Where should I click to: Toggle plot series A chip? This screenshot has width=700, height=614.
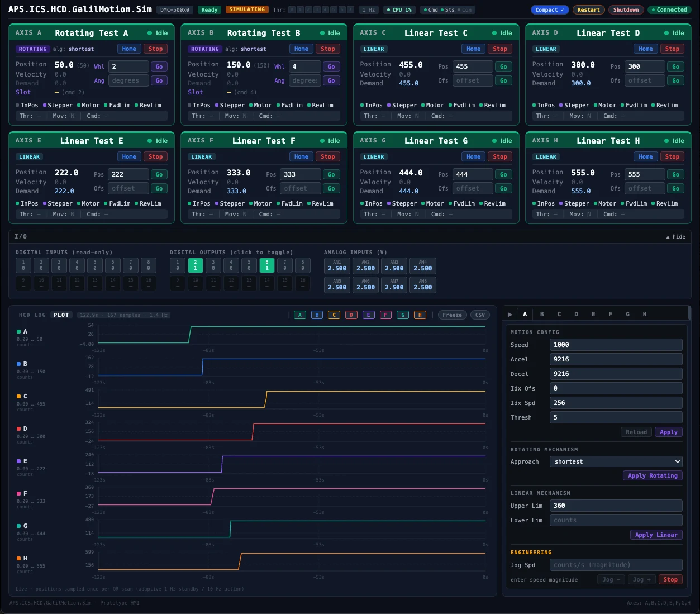pyautogui.click(x=300, y=315)
